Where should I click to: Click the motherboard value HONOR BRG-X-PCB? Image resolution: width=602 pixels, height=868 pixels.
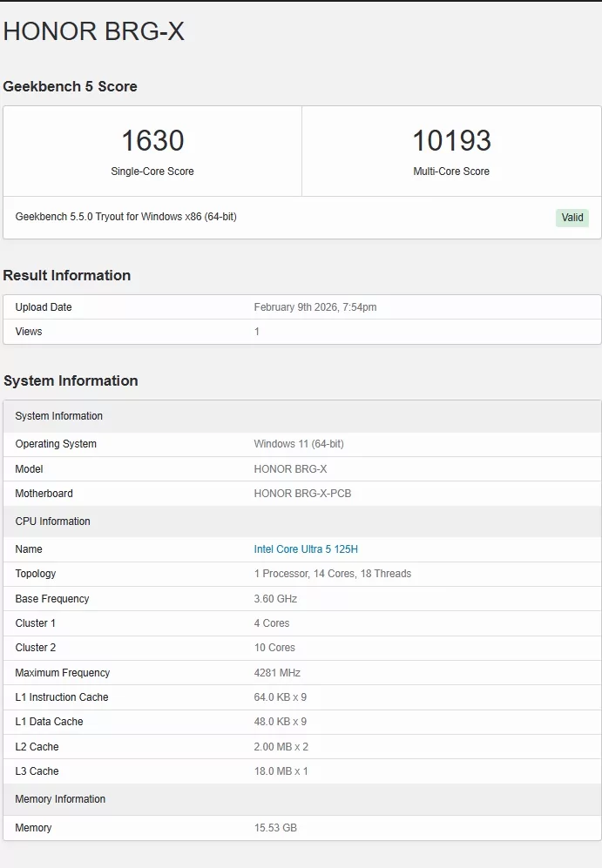(302, 494)
